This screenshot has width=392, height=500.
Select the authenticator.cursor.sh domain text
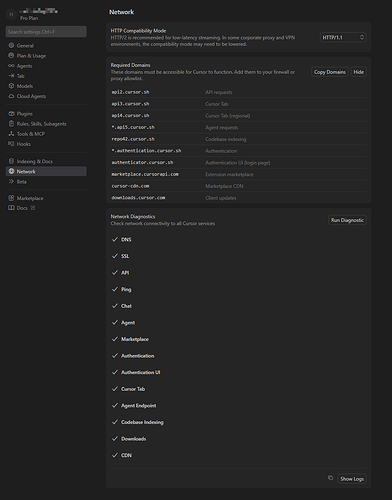tap(142, 162)
